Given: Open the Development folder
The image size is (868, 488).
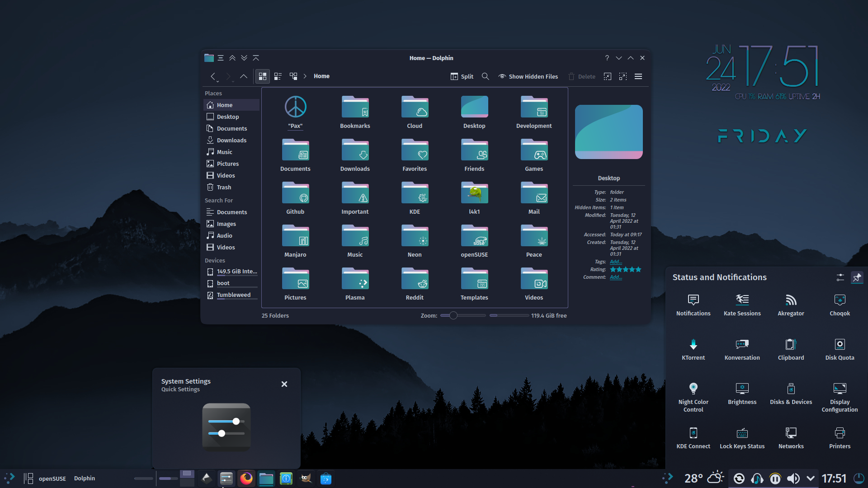Looking at the screenshot, I should [534, 112].
